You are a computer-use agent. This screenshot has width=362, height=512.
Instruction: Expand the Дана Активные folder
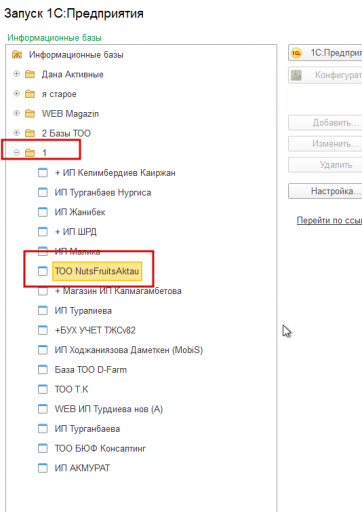16,74
